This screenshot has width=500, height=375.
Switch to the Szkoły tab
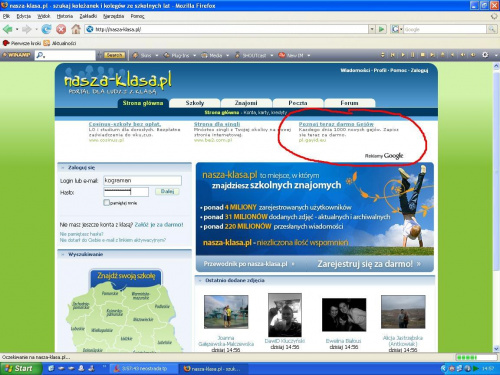click(x=195, y=103)
